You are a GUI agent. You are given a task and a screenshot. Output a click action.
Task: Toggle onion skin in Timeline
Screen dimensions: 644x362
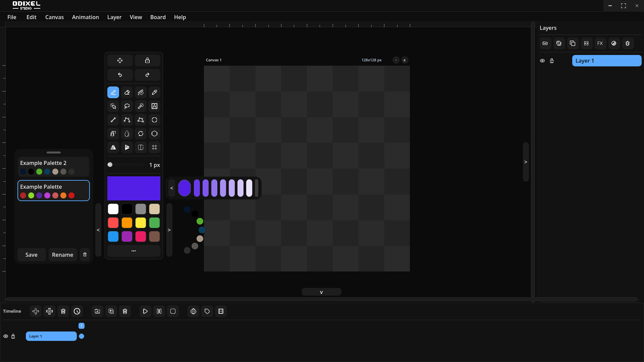tap(193, 311)
